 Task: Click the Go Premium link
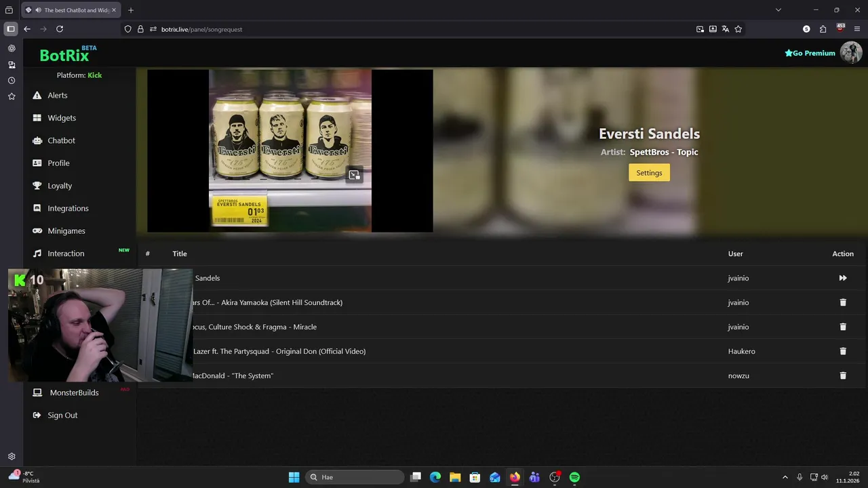tap(810, 53)
